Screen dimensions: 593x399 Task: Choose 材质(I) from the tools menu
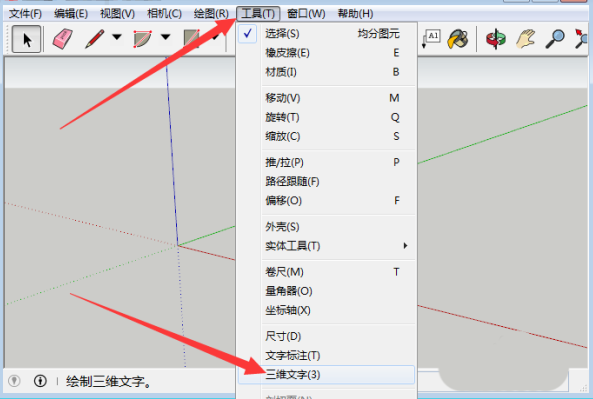coord(326,72)
